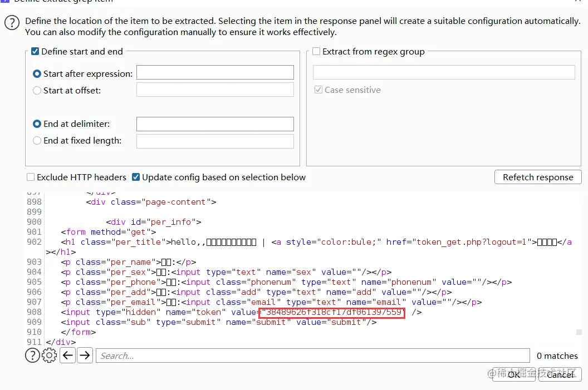Check the Exclude HTTP headers option
The height and width of the screenshot is (390, 588).
[x=31, y=177]
